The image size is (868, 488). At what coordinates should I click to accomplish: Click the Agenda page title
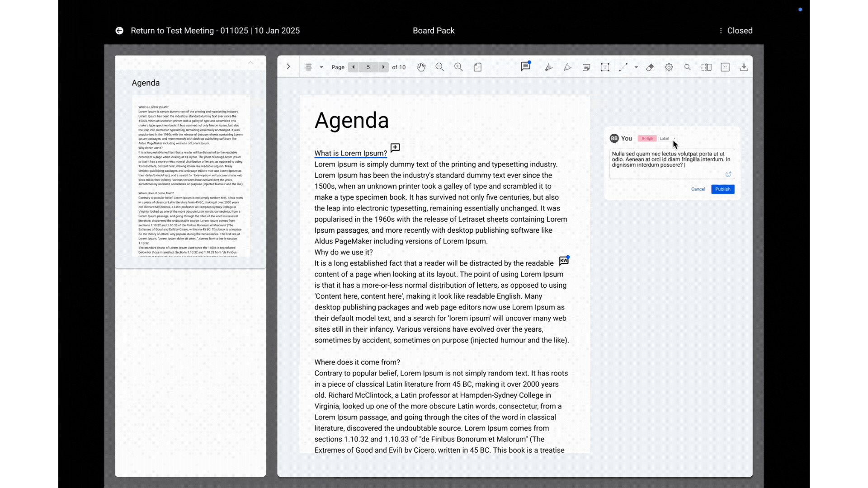(352, 120)
